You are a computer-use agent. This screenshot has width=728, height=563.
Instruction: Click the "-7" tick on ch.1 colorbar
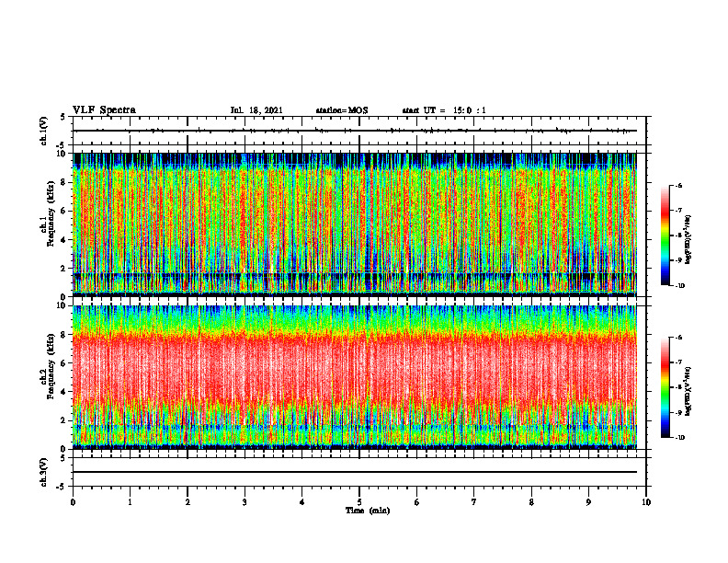click(x=678, y=211)
